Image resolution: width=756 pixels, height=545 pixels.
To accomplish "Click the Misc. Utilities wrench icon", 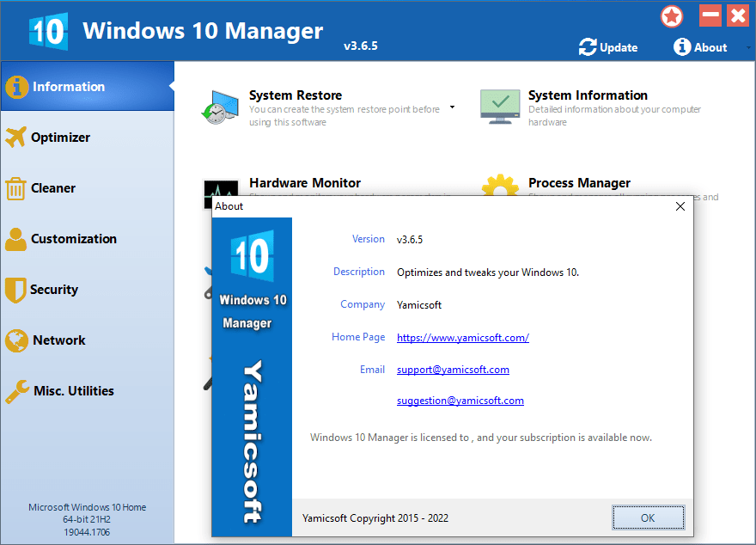I will point(17,391).
